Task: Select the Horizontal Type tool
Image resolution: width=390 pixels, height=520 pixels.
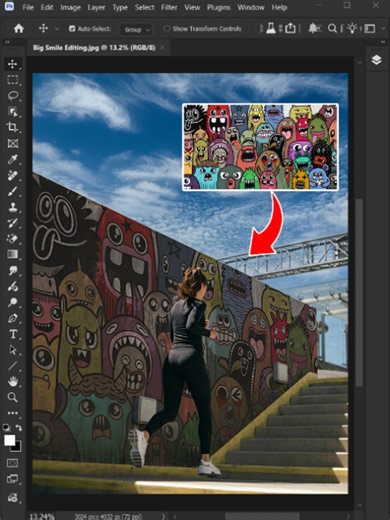Action: [13, 334]
